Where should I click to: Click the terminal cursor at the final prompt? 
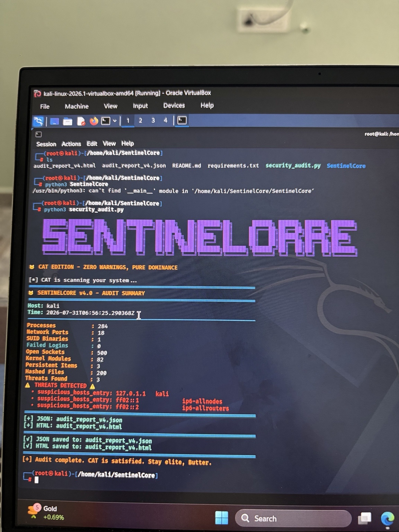point(37,480)
